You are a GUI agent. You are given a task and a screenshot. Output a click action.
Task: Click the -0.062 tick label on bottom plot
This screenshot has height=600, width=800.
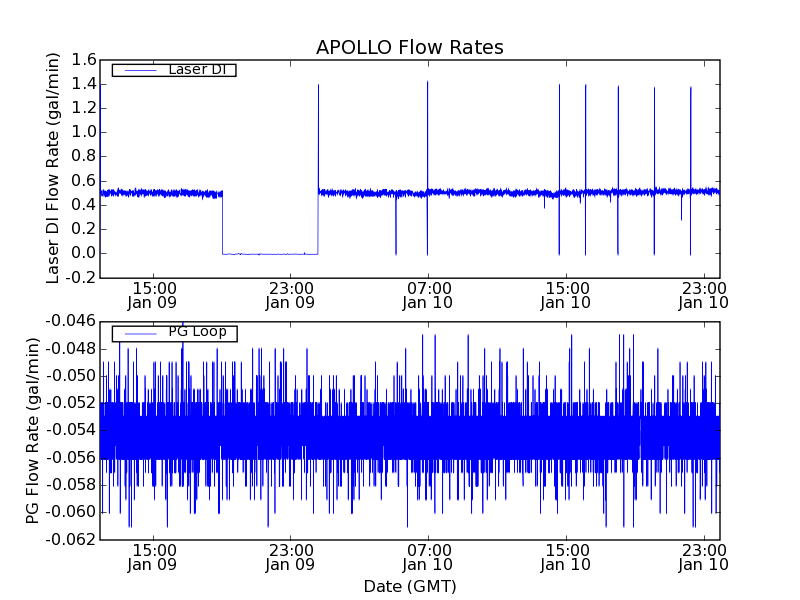pyautogui.click(x=70, y=539)
